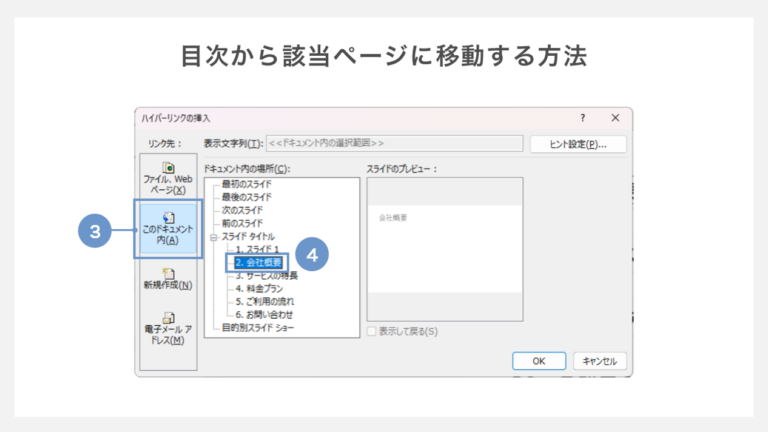Image resolution: width=768 pixels, height=432 pixels.
Task: Confirm the hyperlink with OK
Action: (x=538, y=361)
